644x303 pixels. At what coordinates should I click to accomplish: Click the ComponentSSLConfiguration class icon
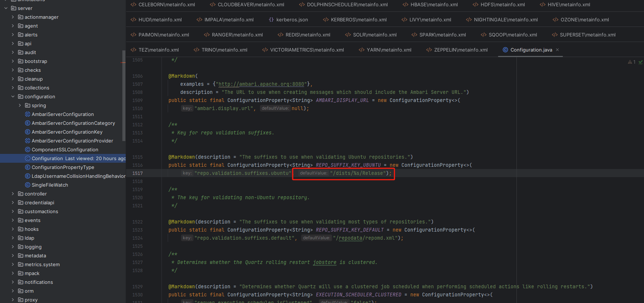click(28, 149)
